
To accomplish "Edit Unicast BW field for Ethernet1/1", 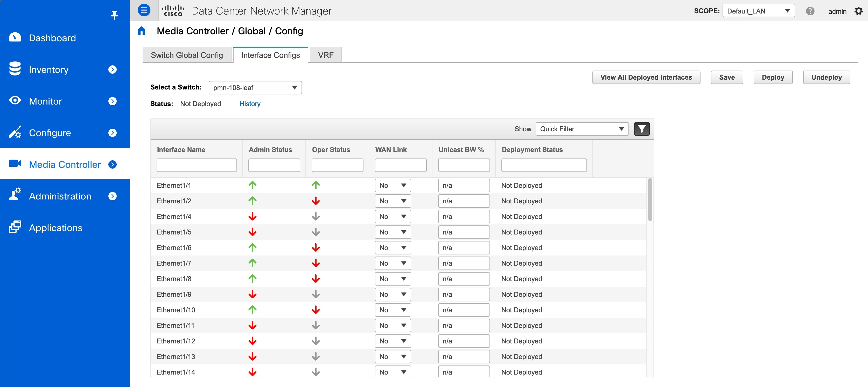I will coord(464,185).
